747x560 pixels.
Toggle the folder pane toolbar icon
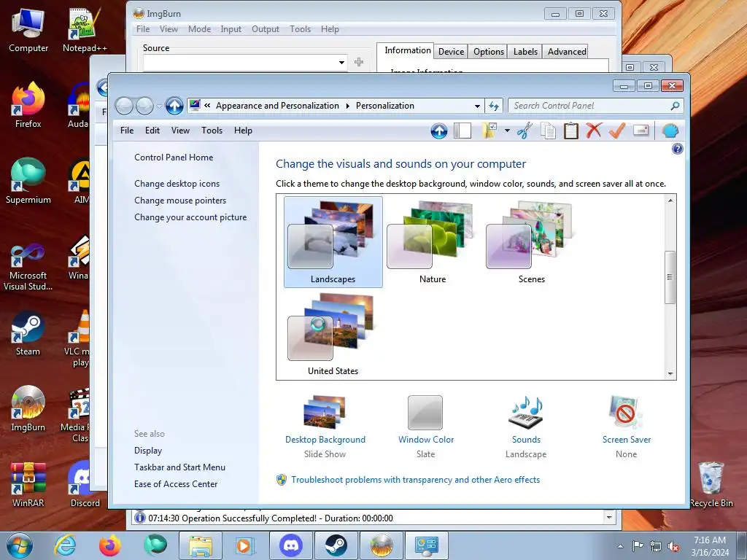pyautogui.click(x=462, y=131)
